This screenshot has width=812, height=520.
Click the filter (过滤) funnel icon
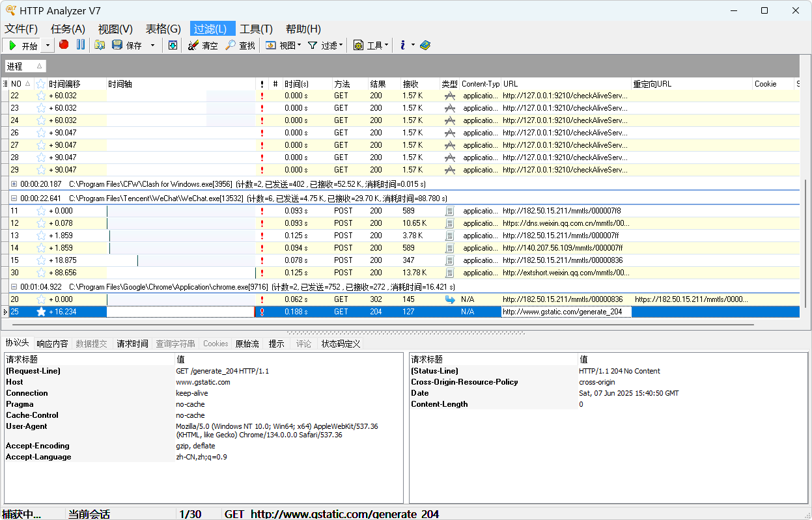click(313, 46)
